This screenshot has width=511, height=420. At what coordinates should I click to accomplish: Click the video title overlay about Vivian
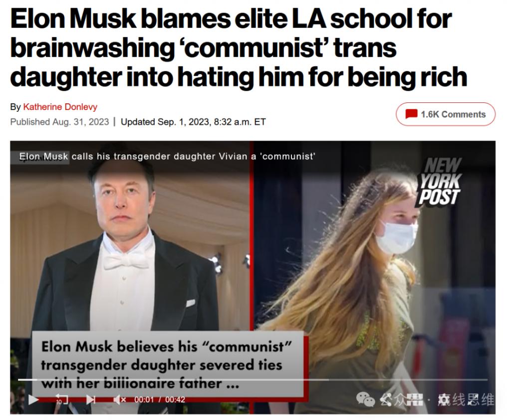click(x=167, y=156)
